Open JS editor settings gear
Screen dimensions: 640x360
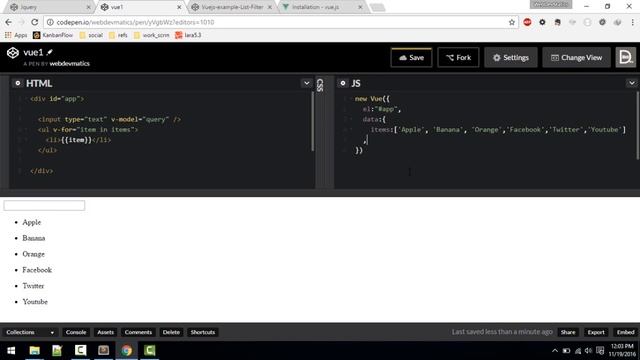(343, 83)
